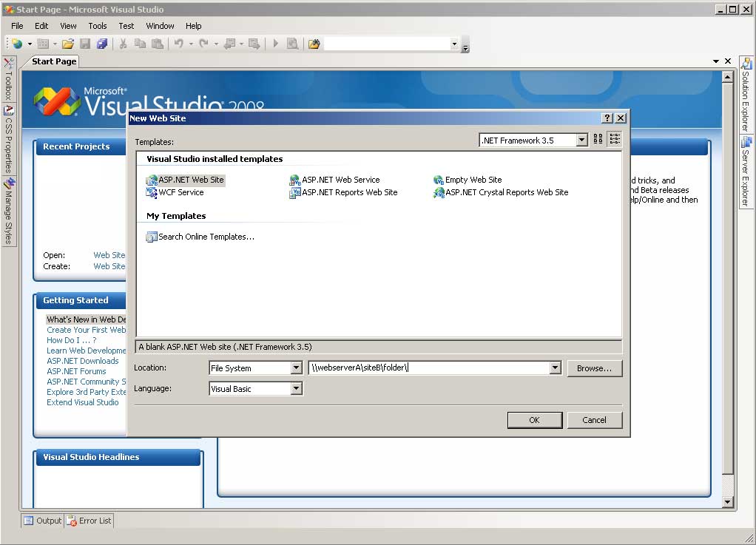Click the Open File folder icon
Image resolution: width=756 pixels, height=545 pixels.
click(68, 44)
